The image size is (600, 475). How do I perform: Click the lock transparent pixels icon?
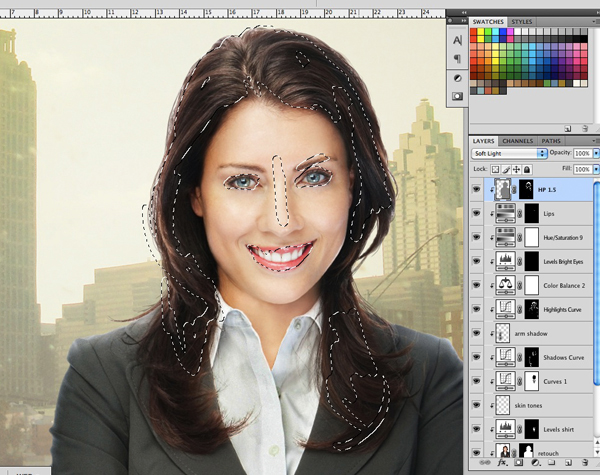(x=494, y=171)
